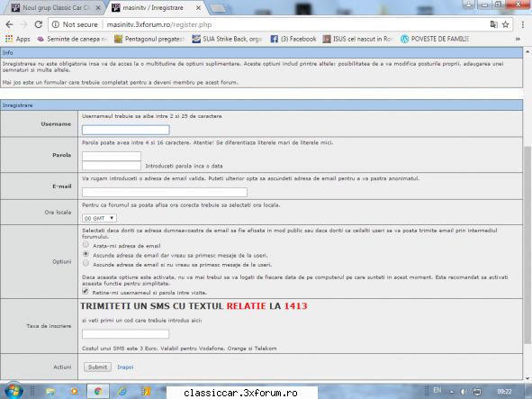Click the translate page icon in the address bar

tap(493, 24)
